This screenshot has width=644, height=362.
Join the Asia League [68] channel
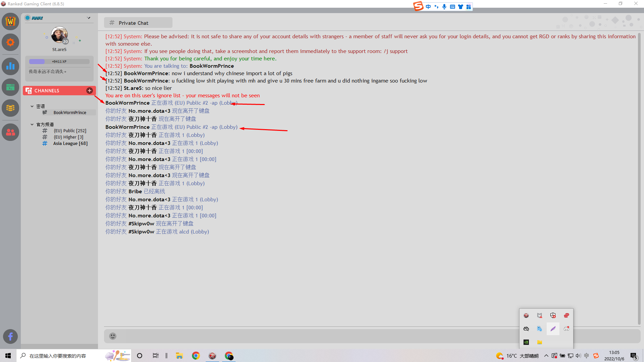tap(70, 143)
